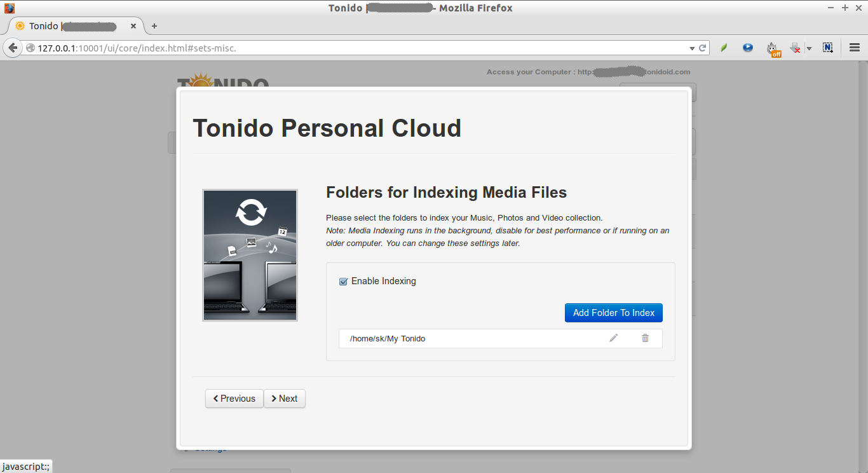Click the downloads arrow toolbar icon
Screen dimensions: 868x473
(795, 48)
